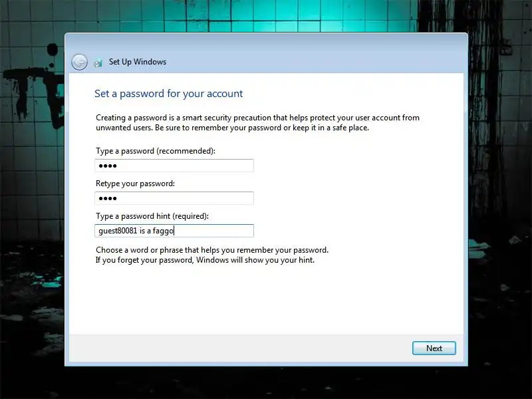Focus the 'Retype your password' input field

[174, 198]
